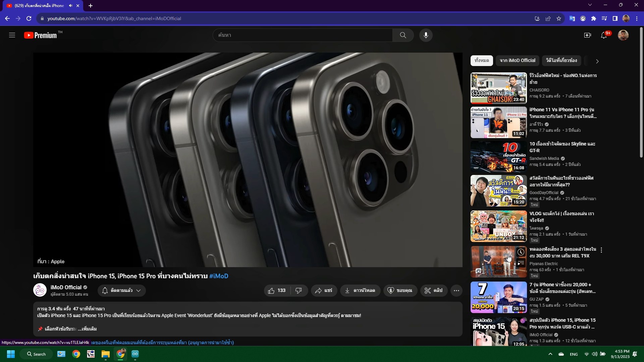Image resolution: width=644 pixels, height=362 pixels.
Task: Bookmark this tab with star icon
Action: [559, 18]
